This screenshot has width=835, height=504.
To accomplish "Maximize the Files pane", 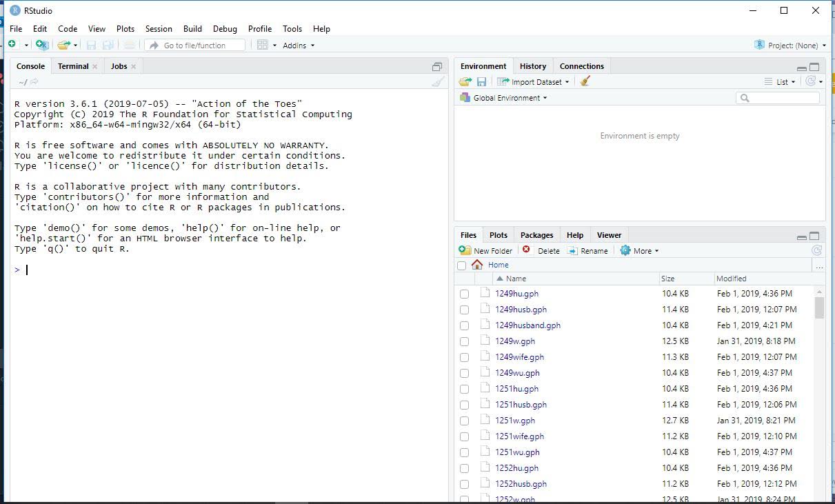I will (x=814, y=236).
